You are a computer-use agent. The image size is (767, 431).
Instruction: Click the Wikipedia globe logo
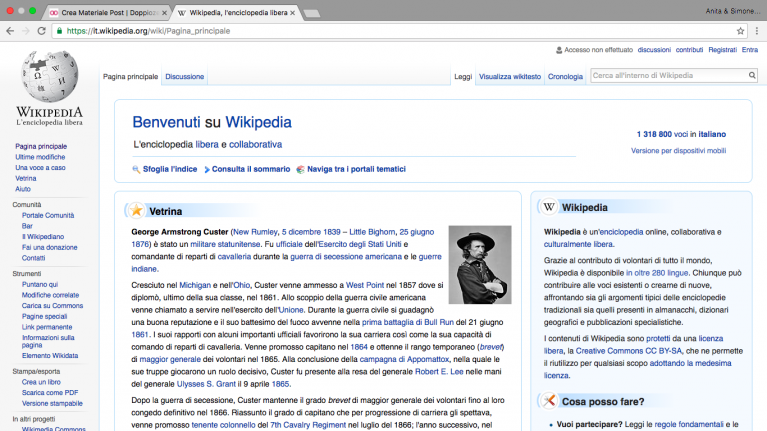click(49, 77)
